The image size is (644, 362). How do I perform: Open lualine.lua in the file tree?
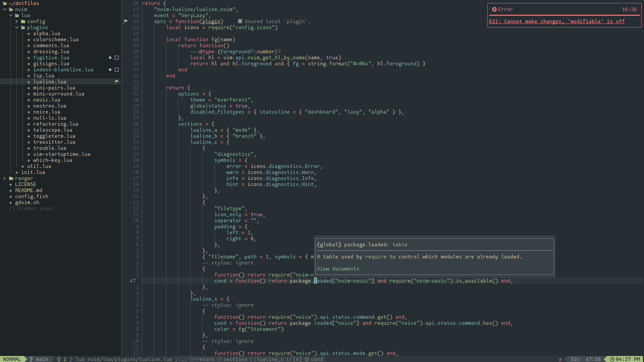(x=50, y=82)
